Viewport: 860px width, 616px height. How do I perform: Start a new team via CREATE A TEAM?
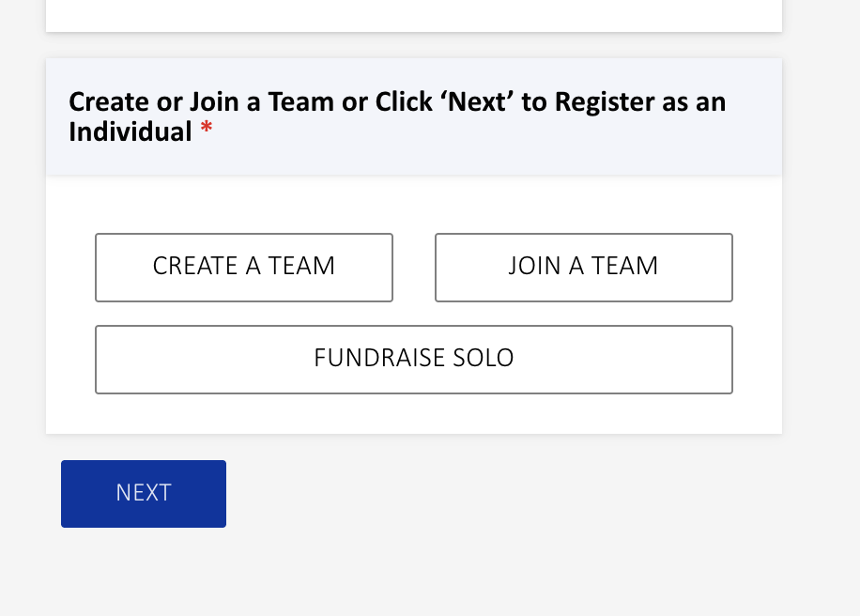tap(244, 268)
